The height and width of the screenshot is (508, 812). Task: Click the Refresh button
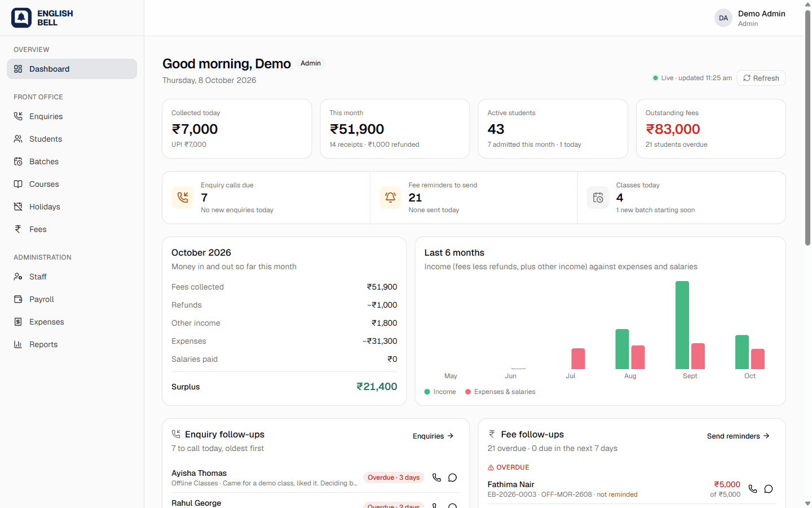click(761, 78)
